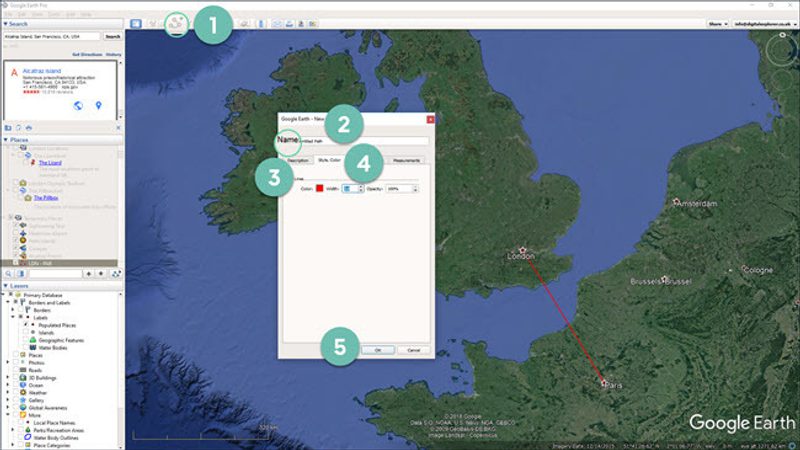Enable the Roads layer checkbox
The image size is (800, 450).
coord(16,370)
